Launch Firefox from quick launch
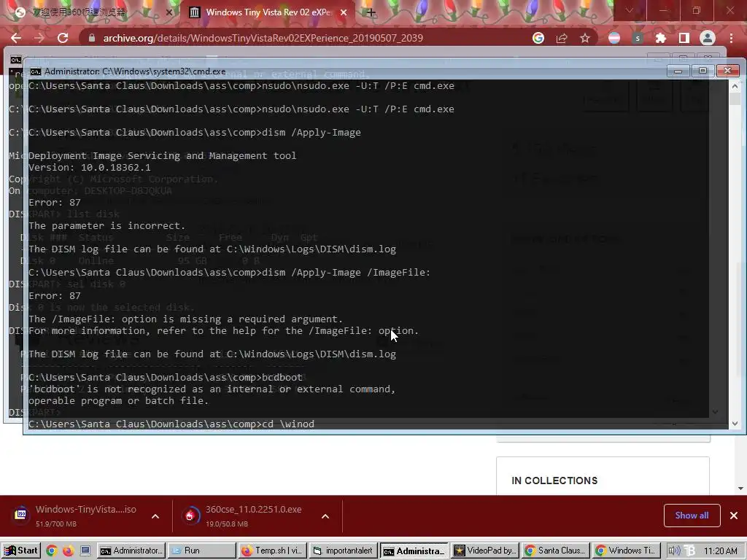This screenshot has height=560, width=747. point(68,551)
